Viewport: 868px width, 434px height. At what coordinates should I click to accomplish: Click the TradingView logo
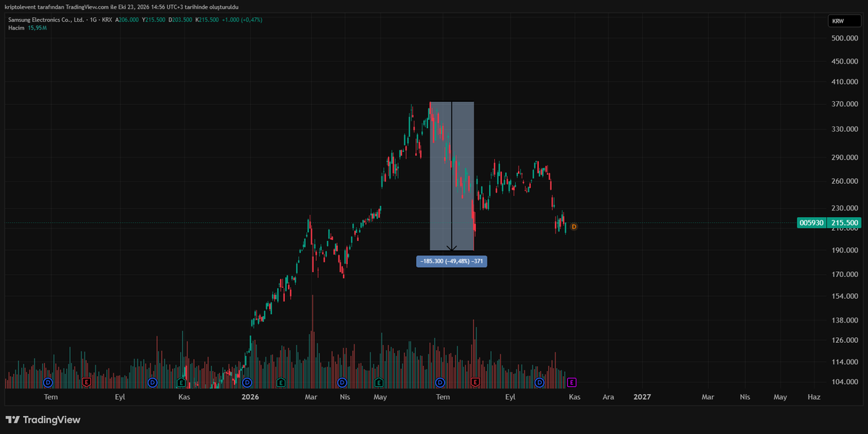click(43, 420)
